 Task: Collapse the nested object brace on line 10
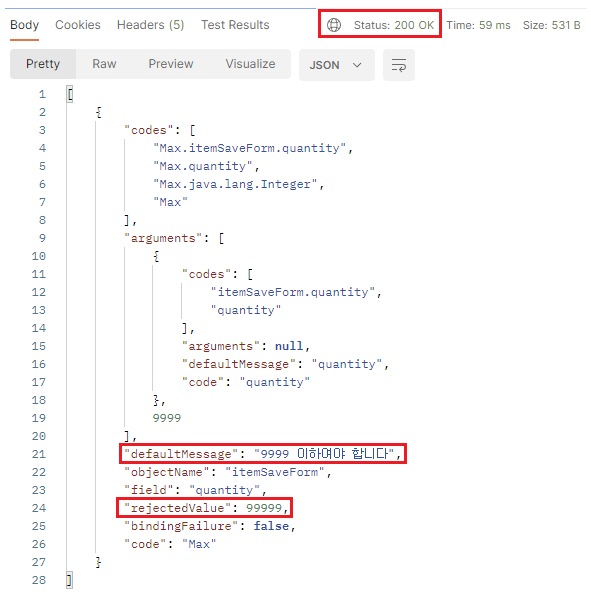pyautogui.click(x=156, y=256)
